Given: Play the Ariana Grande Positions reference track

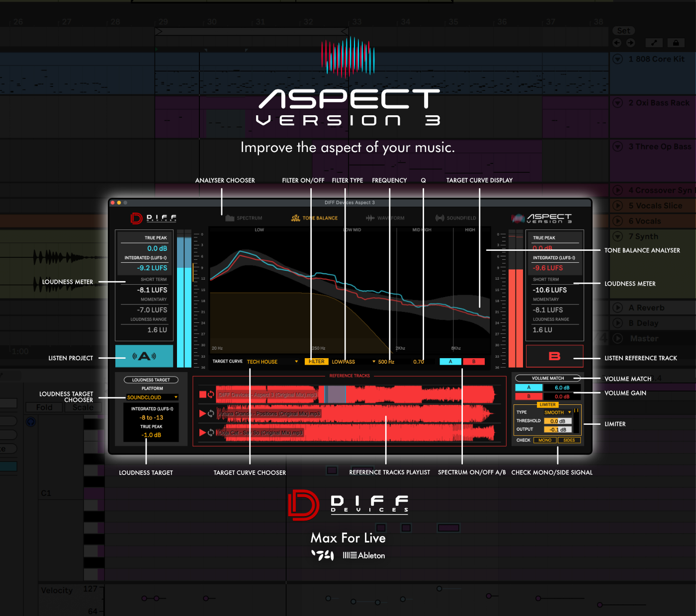Looking at the screenshot, I should coord(202,413).
